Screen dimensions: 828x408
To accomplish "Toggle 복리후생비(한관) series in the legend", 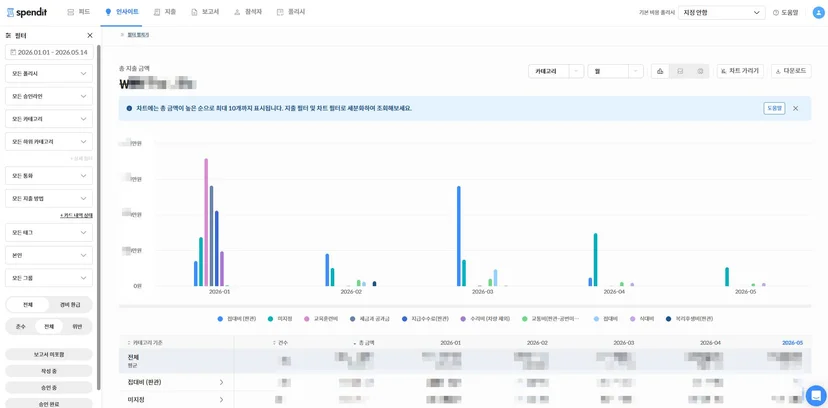I will (x=689, y=319).
